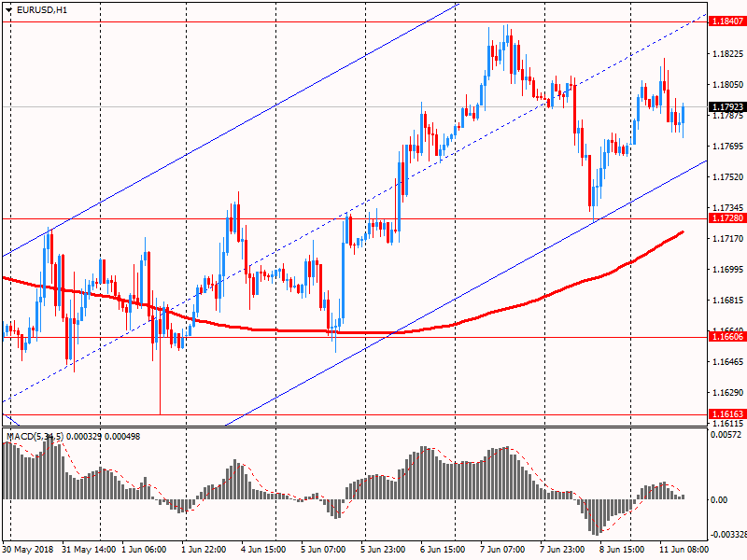Viewport: 747px width, 560px height.
Task: Click the 1.18225 price scale value
Action: click(x=727, y=54)
